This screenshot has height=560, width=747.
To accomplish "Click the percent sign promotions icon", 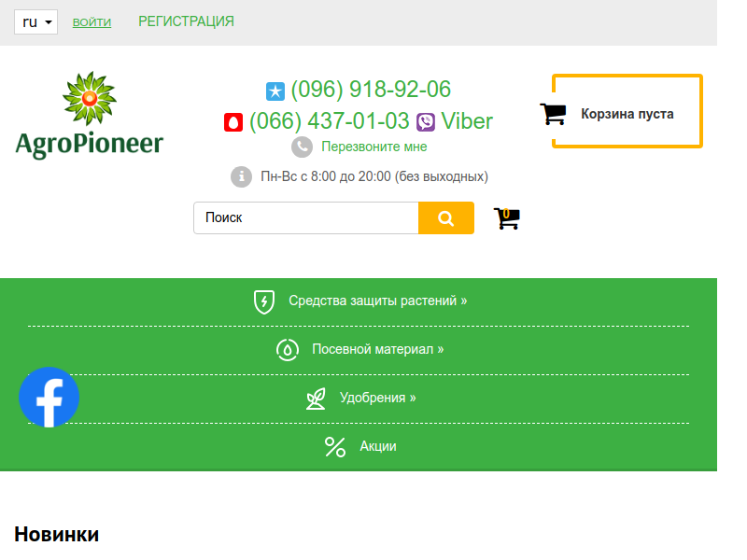I will (335, 447).
